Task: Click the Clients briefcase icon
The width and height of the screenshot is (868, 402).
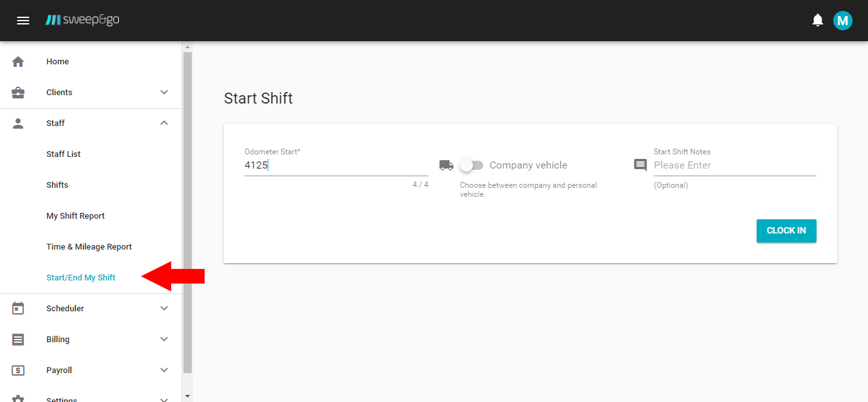Action: tap(18, 93)
